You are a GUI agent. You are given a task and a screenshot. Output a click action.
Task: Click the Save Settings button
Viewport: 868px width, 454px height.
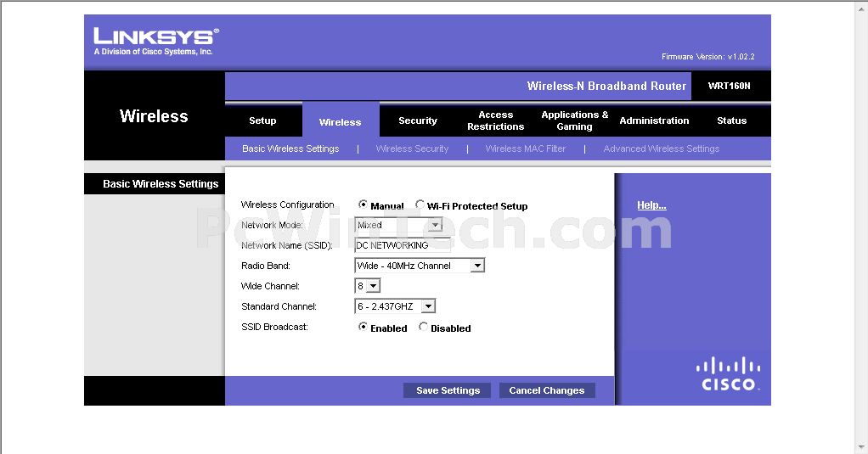click(448, 390)
